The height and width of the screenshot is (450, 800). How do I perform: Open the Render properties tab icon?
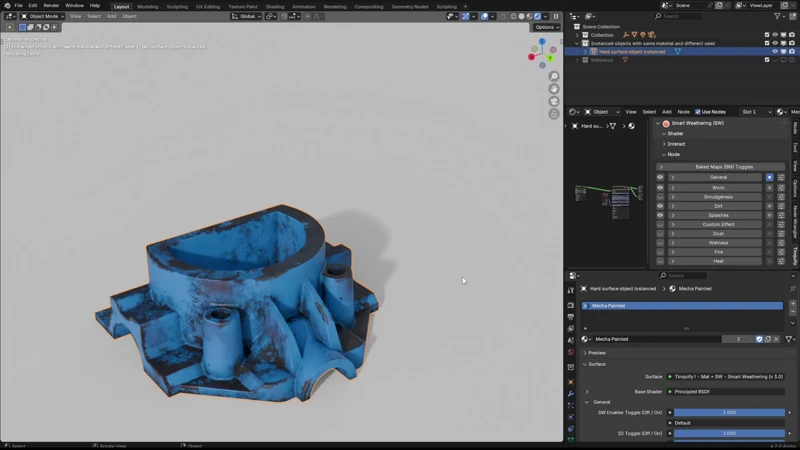tap(570, 305)
